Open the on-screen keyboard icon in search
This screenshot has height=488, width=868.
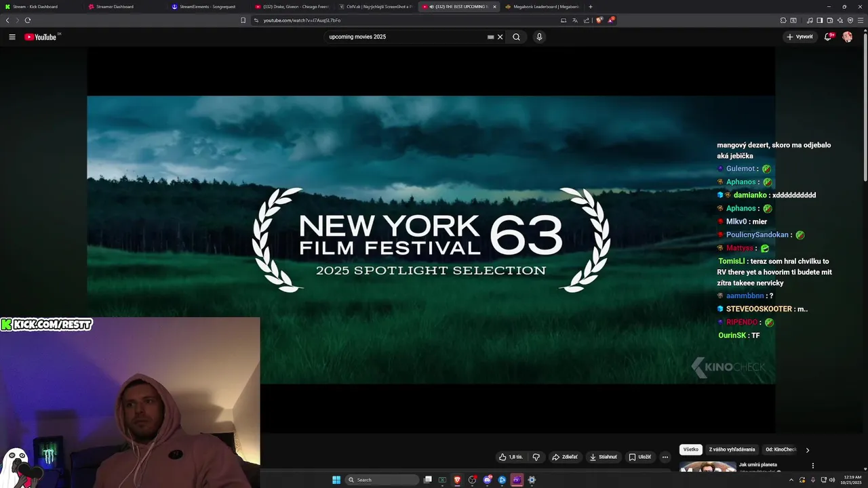click(x=490, y=37)
